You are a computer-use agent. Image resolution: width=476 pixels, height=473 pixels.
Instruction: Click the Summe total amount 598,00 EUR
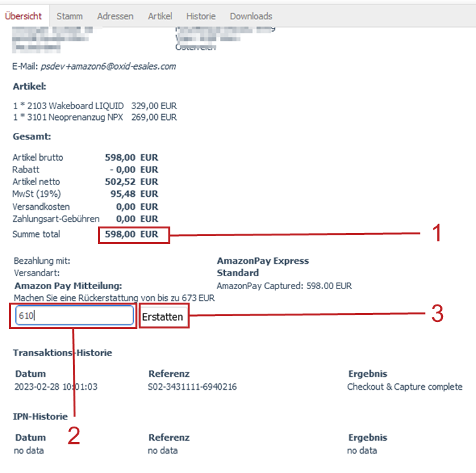tap(133, 235)
